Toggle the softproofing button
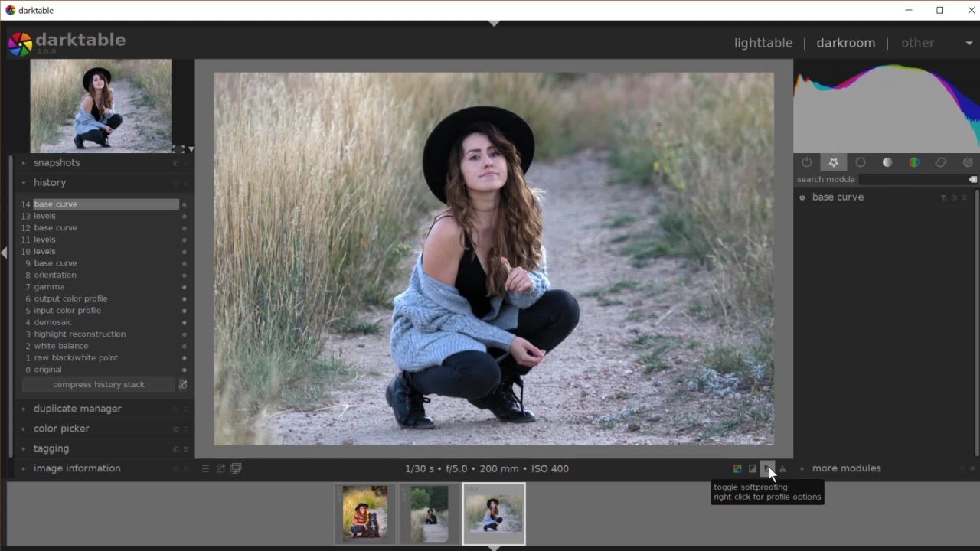The height and width of the screenshot is (551, 980). (767, 468)
